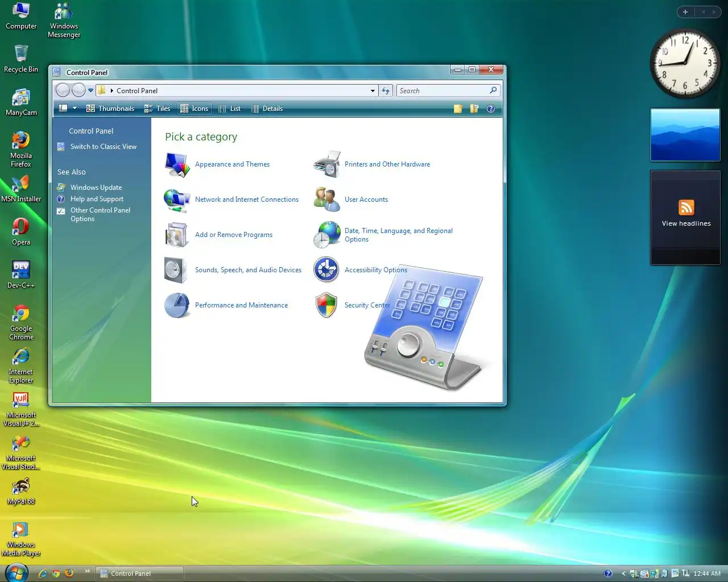Toggle the layout pane button in toolbar

point(63,108)
